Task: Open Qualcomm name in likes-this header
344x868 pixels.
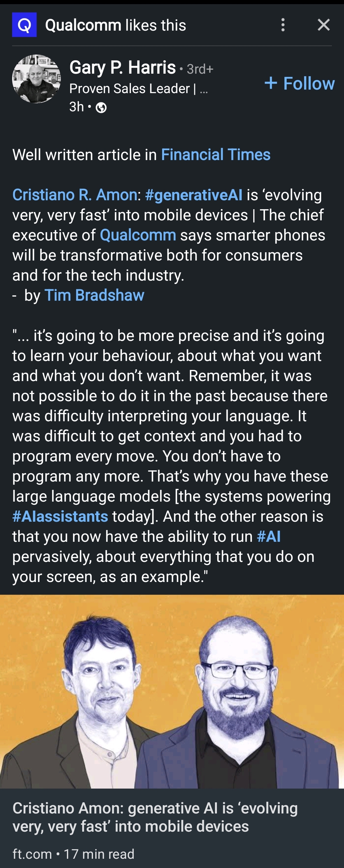Action: point(83,25)
